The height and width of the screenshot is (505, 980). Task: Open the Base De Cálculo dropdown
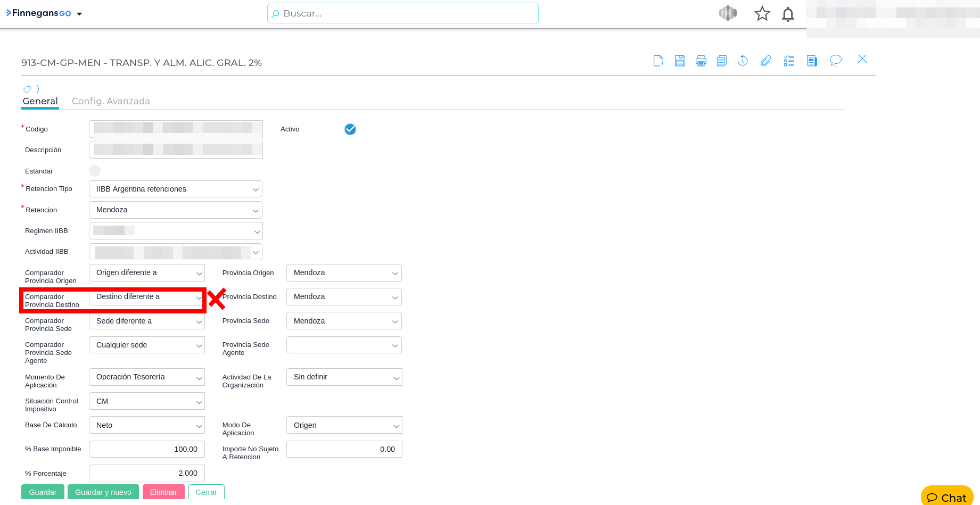pyautogui.click(x=146, y=425)
